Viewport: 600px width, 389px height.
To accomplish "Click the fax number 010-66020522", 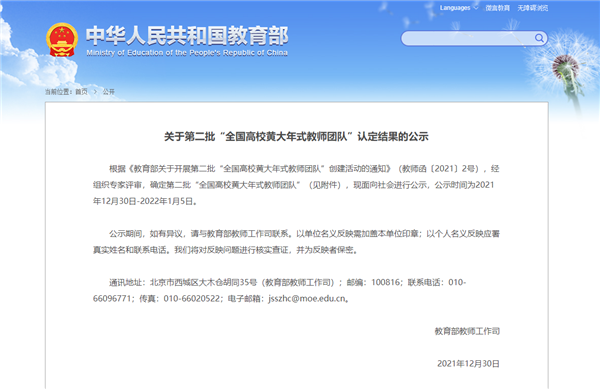I will [192, 298].
